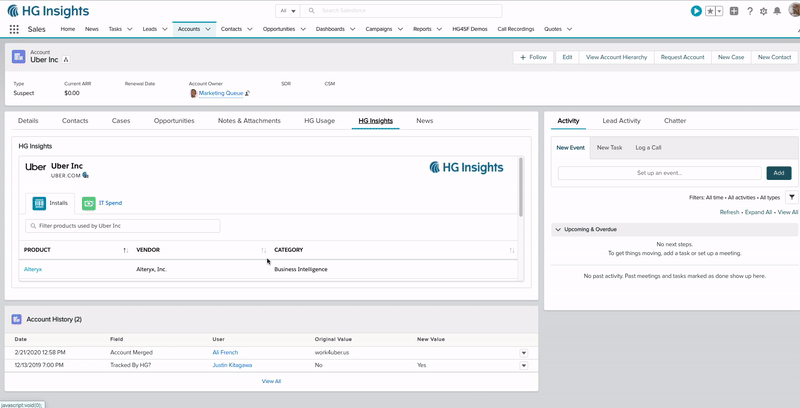Expand the Quotes nav dropdown chevron
800x408 pixels.
(569, 30)
